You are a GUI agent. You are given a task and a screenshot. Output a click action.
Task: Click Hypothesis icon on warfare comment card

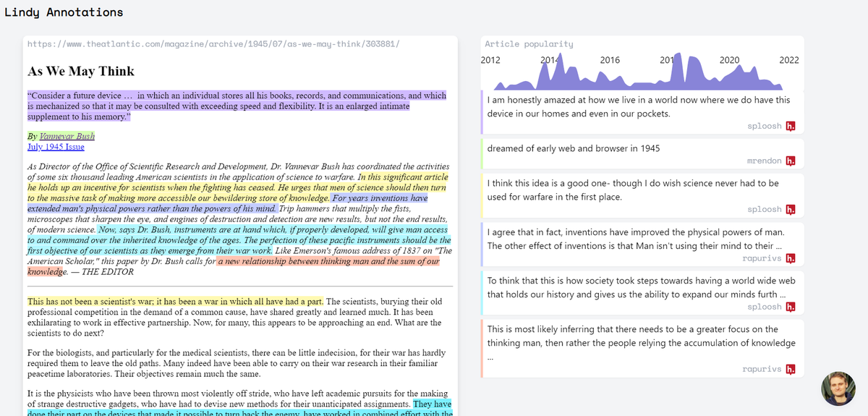pos(791,210)
